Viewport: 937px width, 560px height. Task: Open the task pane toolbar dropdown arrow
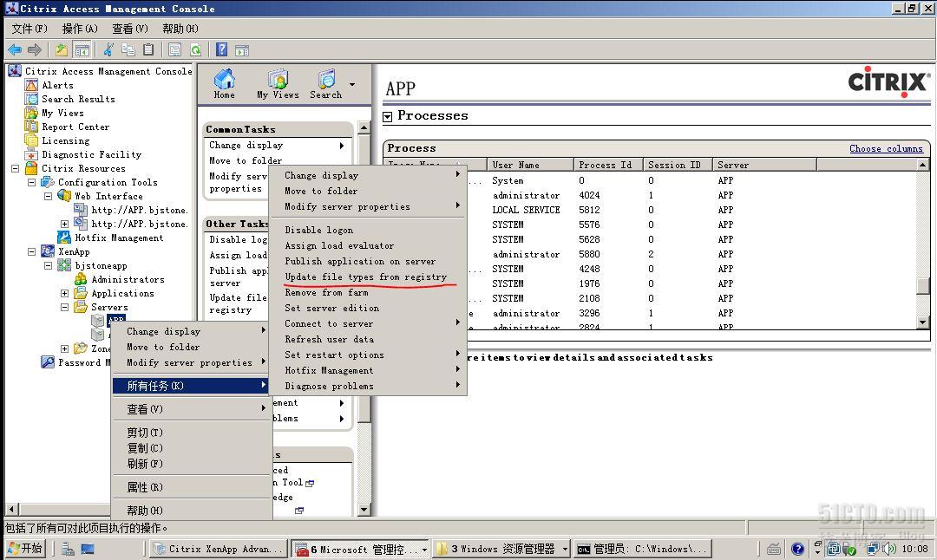352,84
